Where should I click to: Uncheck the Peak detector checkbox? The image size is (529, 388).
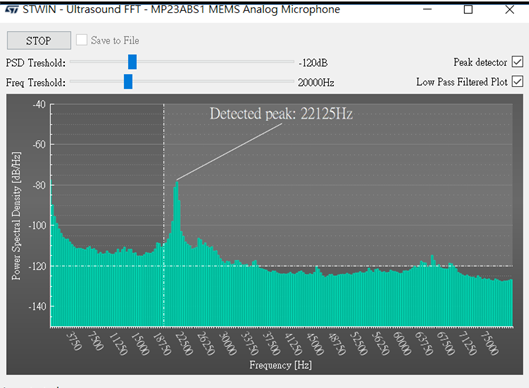pos(518,62)
